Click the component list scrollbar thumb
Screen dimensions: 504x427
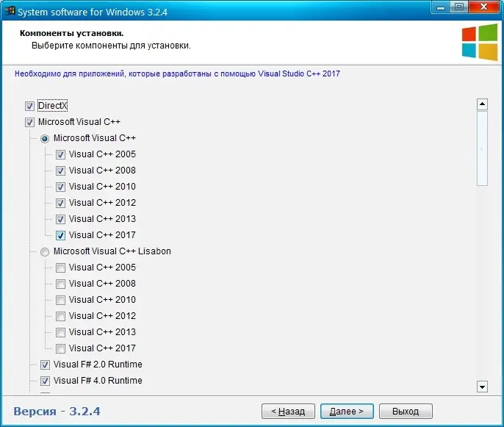click(482, 148)
